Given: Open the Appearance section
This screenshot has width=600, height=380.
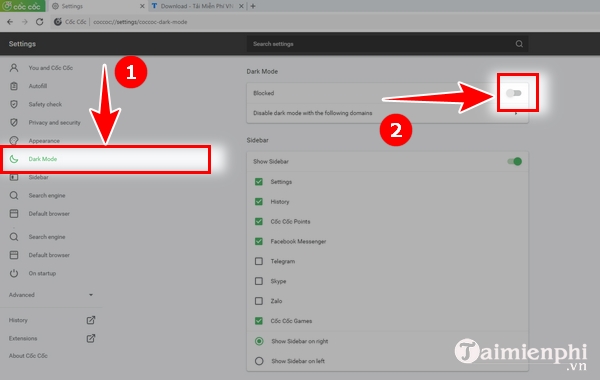Looking at the screenshot, I should (44, 140).
